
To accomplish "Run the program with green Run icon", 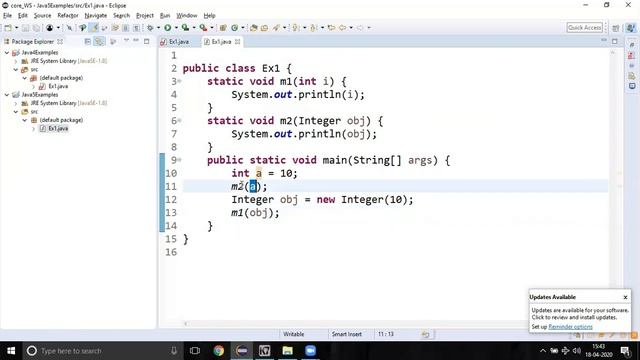I will tap(168, 28).
